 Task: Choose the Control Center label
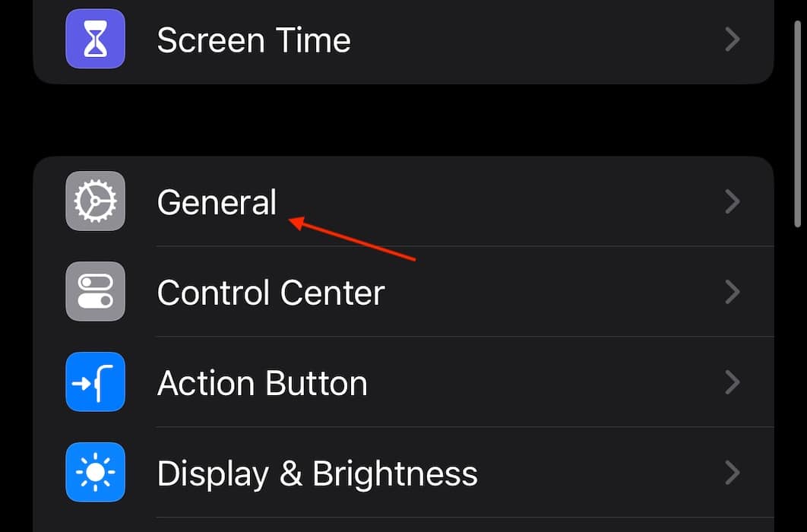(271, 293)
